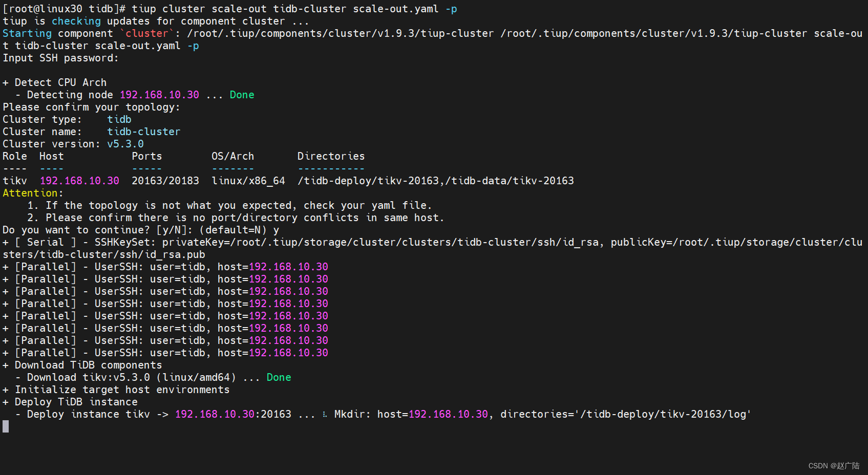Click the '192.168.10.30:20163' deploy target text
The image size is (868, 475).
tap(233, 414)
